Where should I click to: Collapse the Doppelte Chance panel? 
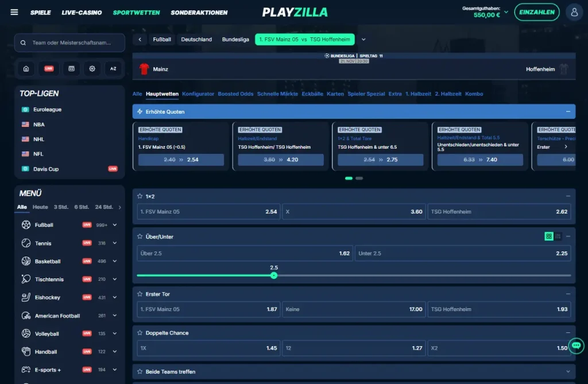coord(568,332)
